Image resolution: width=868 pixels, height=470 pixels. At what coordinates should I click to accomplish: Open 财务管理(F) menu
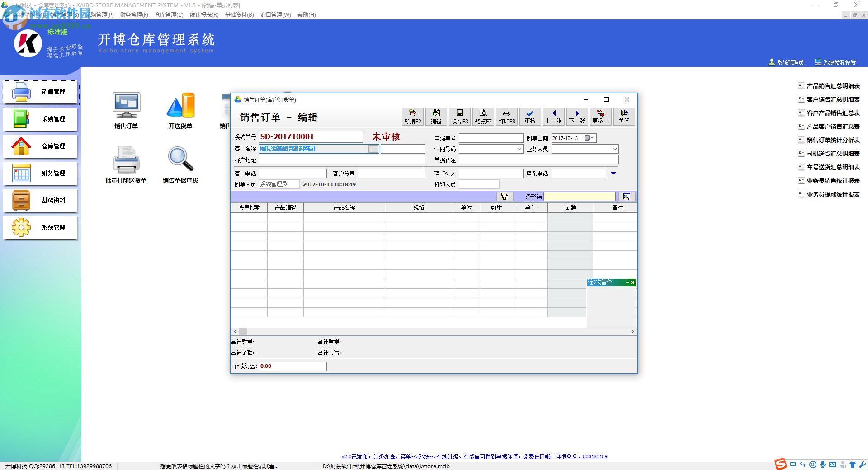tap(134, 15)
